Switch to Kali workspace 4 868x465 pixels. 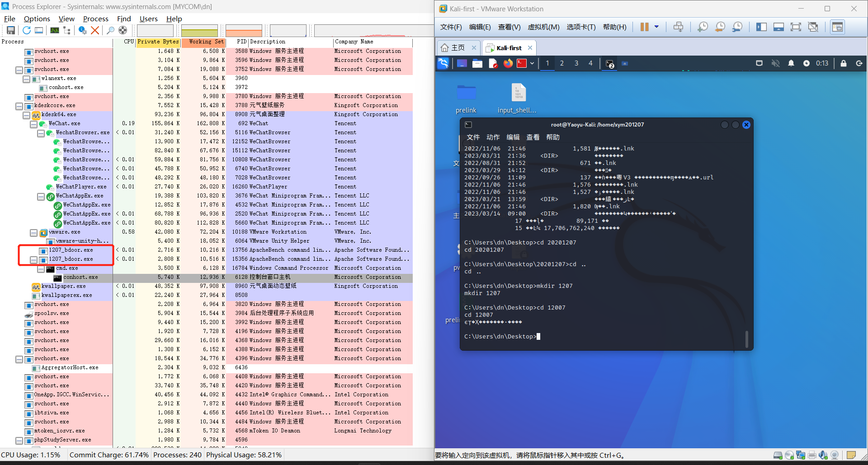tap(590, 63)
